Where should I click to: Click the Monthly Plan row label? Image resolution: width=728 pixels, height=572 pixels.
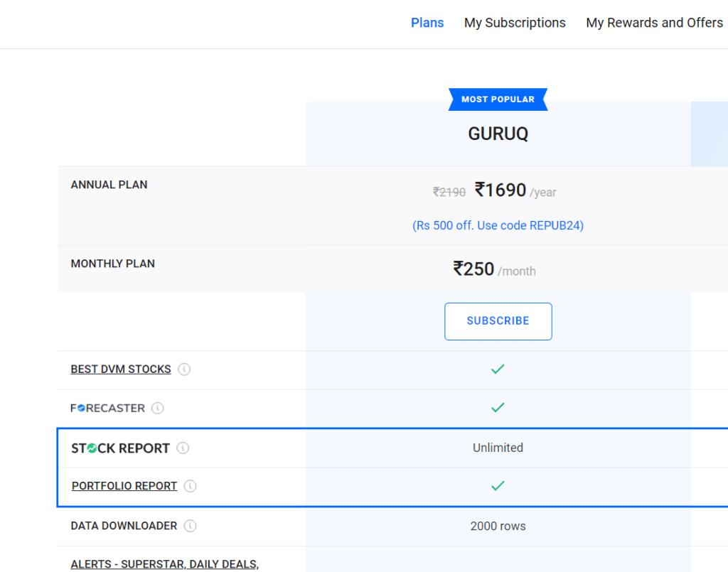coord(113,264)
